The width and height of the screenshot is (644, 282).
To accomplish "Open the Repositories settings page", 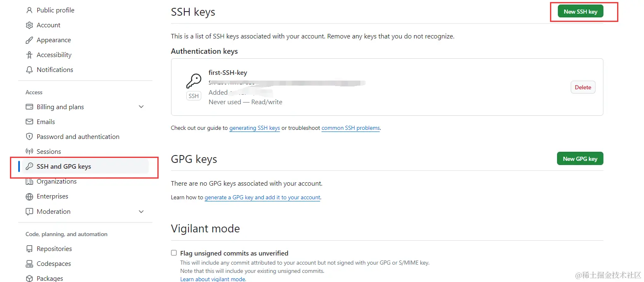I will [54, 249].
